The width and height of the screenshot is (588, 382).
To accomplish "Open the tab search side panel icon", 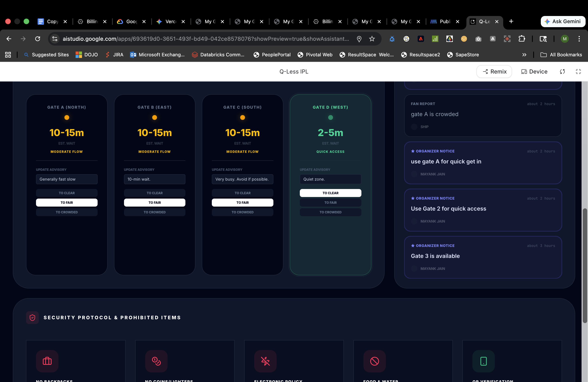I will 543,39.
